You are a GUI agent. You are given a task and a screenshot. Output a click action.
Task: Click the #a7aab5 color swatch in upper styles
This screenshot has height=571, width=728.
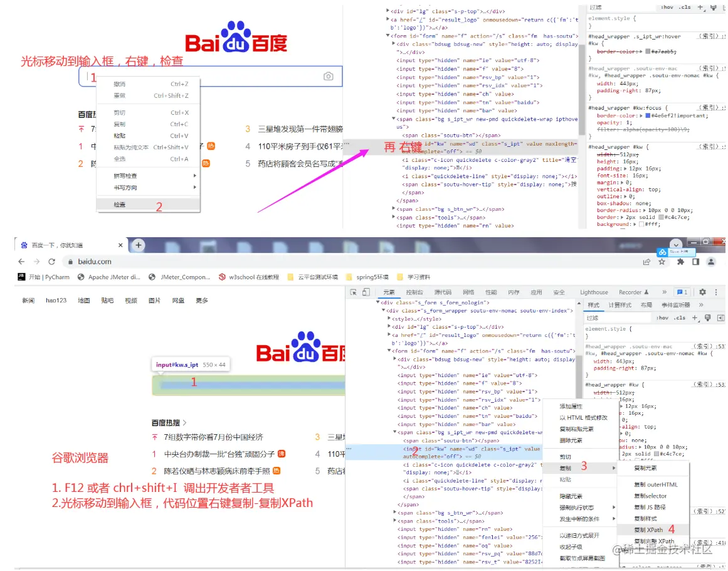648,51
